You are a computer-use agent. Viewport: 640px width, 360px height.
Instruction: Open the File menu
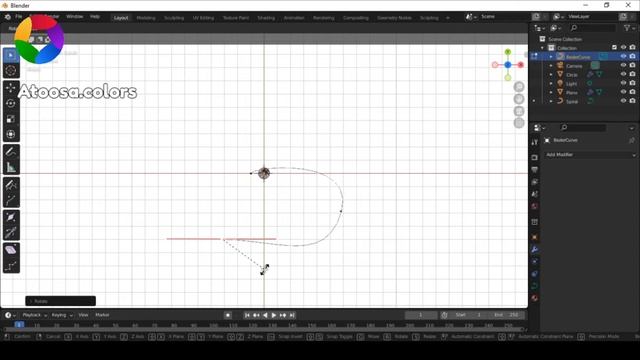tap(19, 17)
